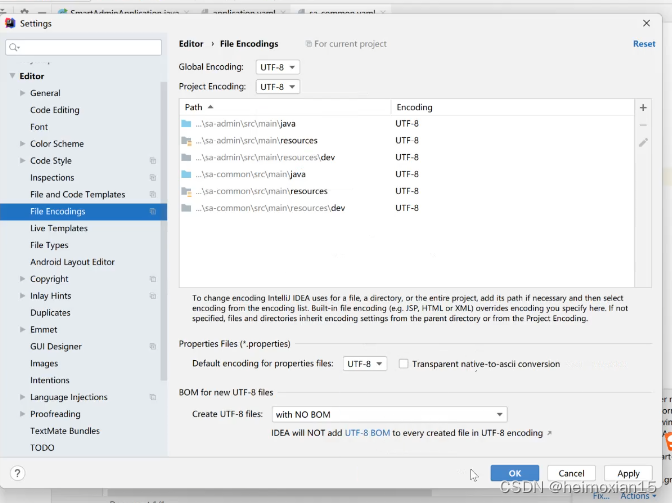
Task: Click the add path plus icon
Action: point(643,107)
